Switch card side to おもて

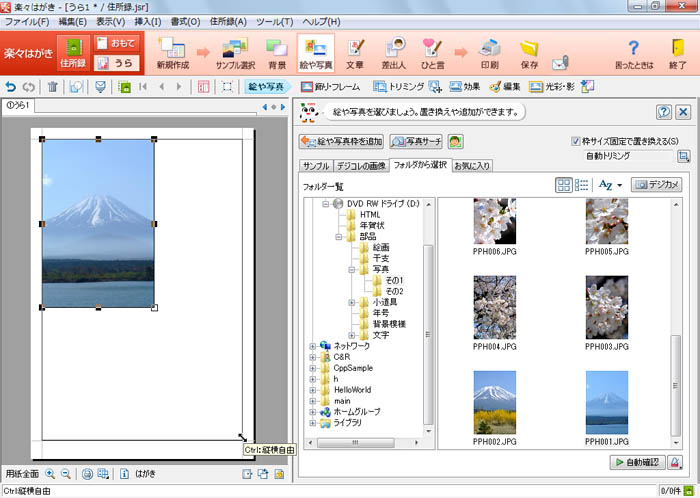(117, 43)
